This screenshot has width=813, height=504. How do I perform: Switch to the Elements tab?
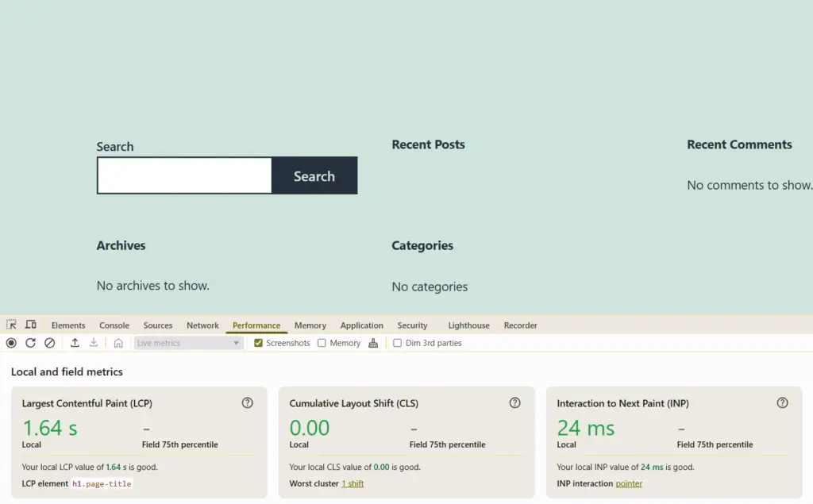[68, 325]
